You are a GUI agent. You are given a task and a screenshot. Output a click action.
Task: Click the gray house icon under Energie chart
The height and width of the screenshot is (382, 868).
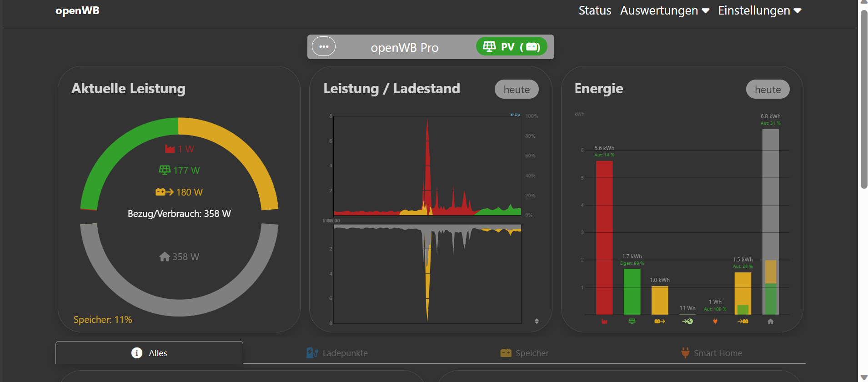coord(771,322)
